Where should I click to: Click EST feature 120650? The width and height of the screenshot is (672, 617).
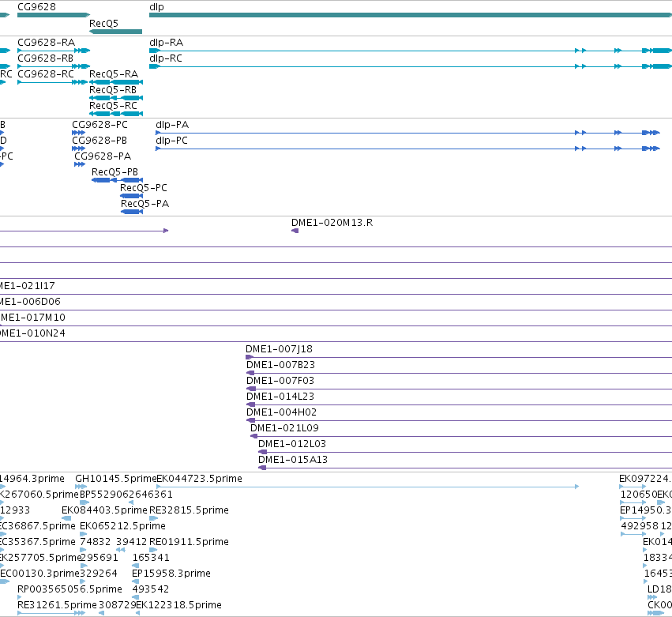pyautogui.click(x=633, y=502)
